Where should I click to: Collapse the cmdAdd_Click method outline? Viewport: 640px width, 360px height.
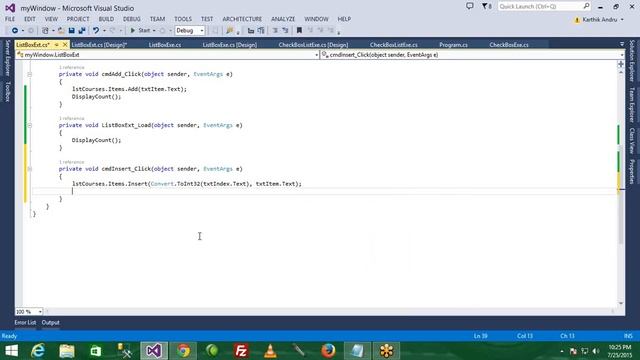[x=29, y=74]
